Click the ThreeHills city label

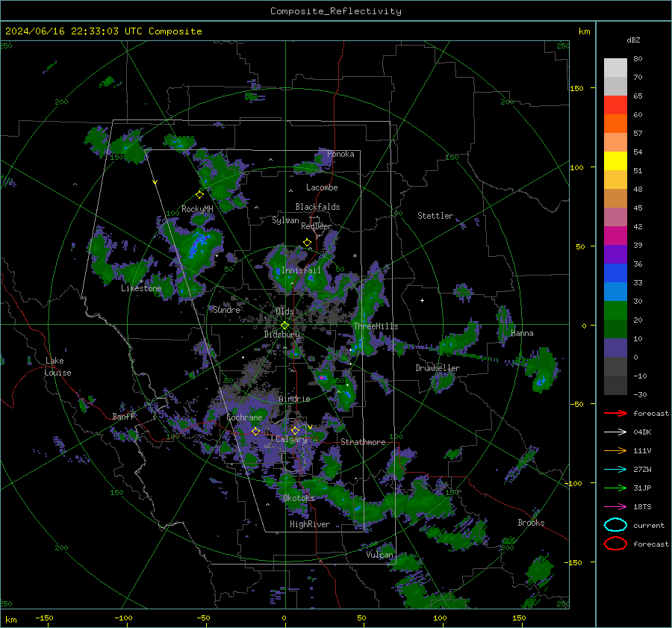[376, 326]
